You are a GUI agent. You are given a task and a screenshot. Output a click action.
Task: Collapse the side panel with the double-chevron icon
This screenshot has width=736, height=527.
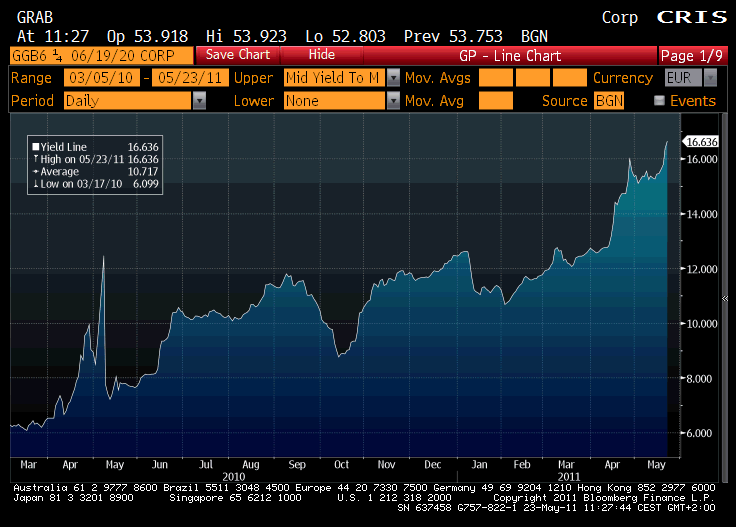point(725,298)
